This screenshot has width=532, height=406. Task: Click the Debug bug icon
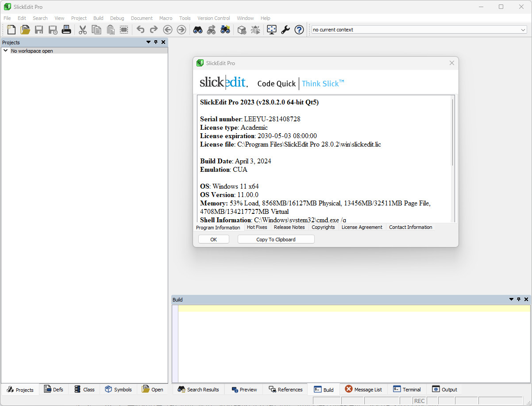coord(255,30)
